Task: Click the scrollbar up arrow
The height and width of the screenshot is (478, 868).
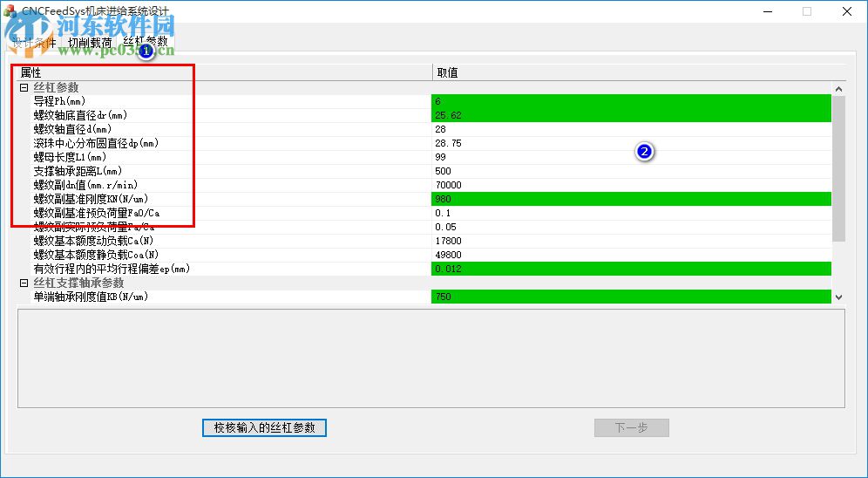Action: 838,89
